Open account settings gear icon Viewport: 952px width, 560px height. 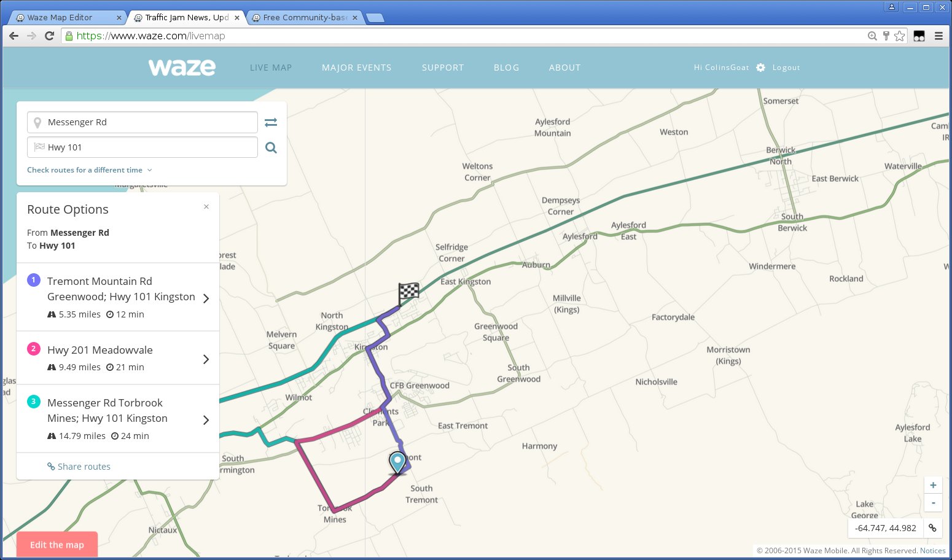coord(760,68)
